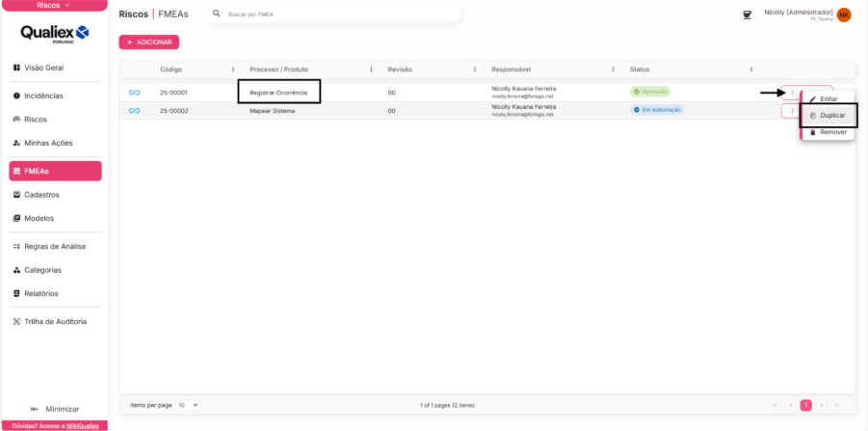Click the Responsável column menu icon
Screen dimensions: 868x431
pyautogui.click(x=613, y=69)
